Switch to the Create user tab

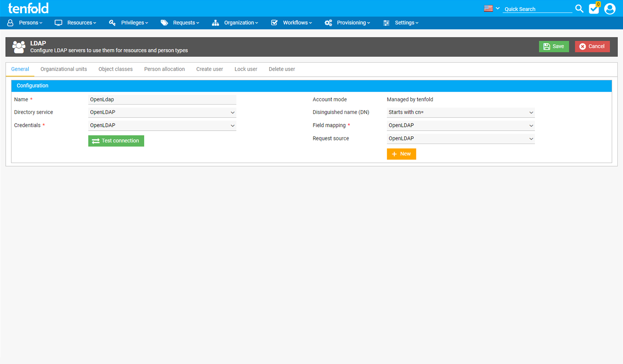coord(210,69)
